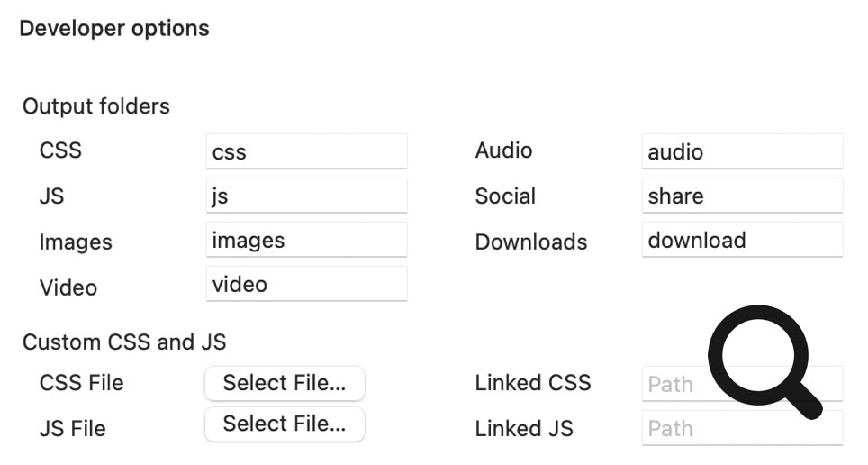Focus the CSS output folder field
Screen dimensions: 868x465
306,151
